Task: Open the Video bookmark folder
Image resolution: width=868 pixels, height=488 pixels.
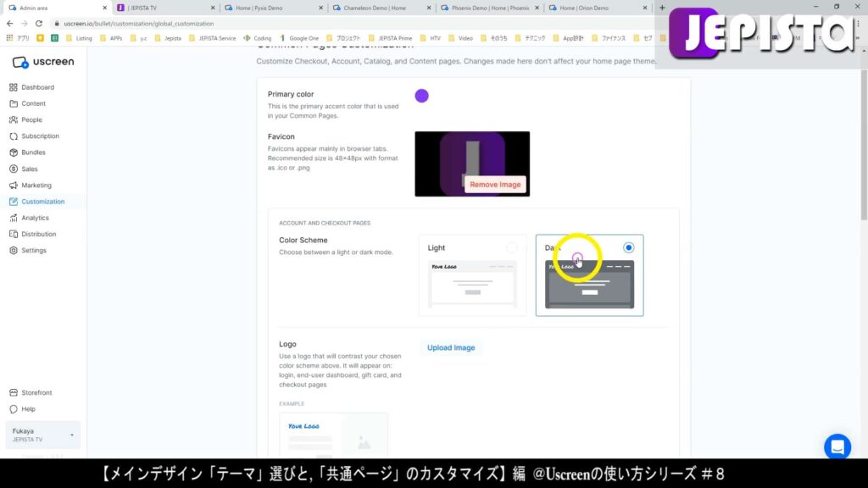Action: [460, 38]
